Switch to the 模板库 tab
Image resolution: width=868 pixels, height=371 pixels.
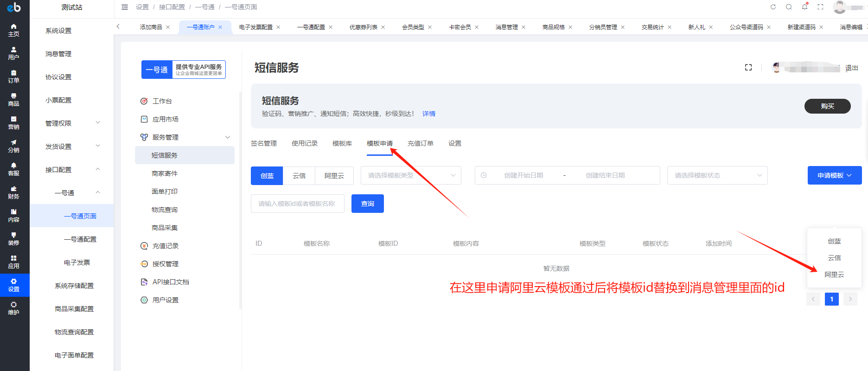pos(342,143)
